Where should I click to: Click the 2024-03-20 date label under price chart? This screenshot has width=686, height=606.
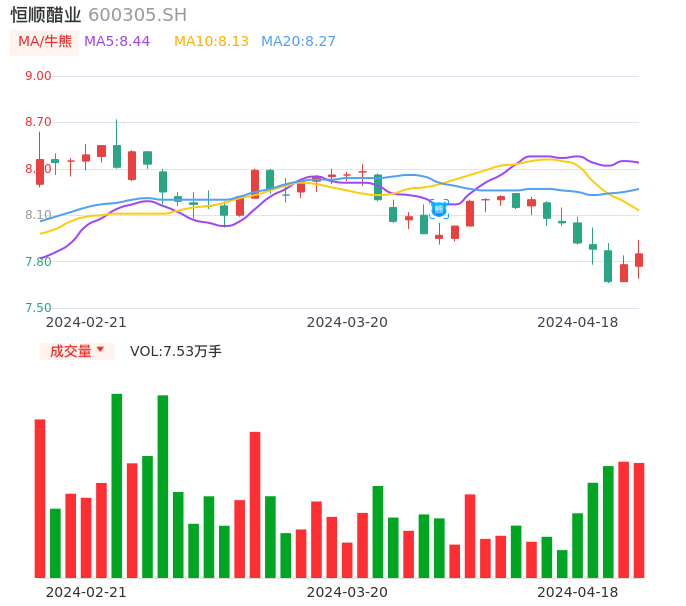coord(347,322)
